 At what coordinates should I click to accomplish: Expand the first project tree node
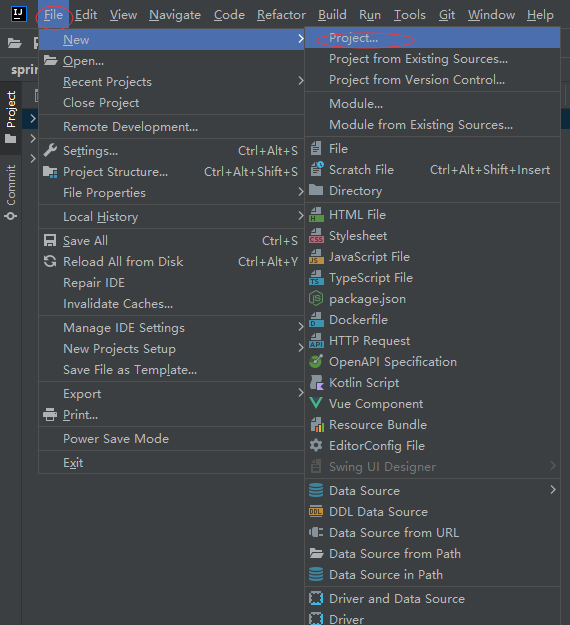point(33,118)
